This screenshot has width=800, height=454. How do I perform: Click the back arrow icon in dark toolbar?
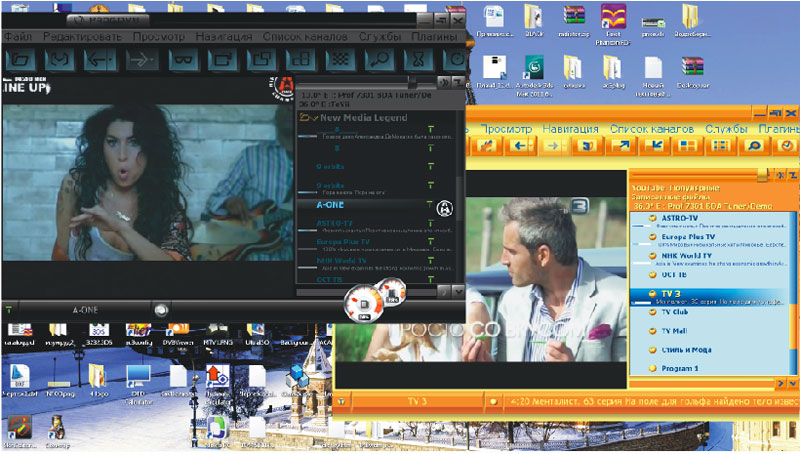98,60
